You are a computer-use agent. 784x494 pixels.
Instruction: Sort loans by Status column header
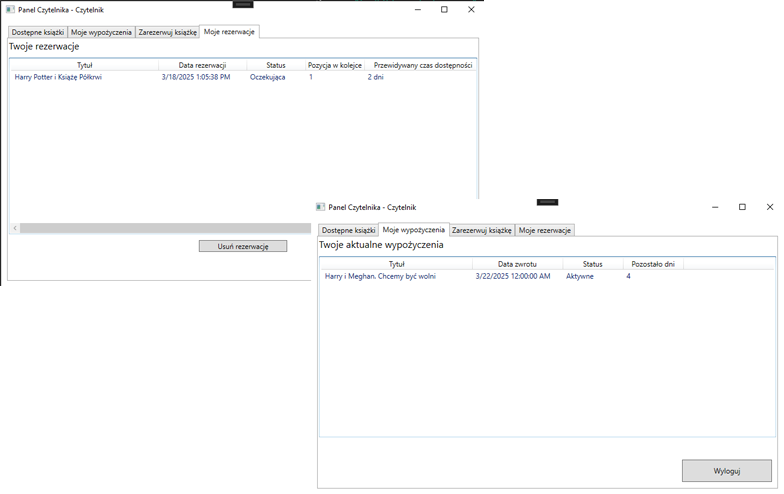592,264
